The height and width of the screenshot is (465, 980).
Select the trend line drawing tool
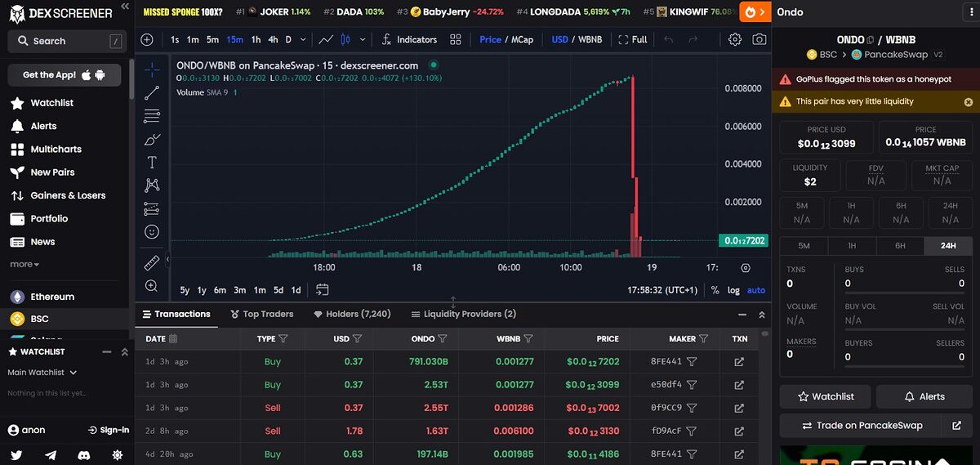(x=151, y=93)
